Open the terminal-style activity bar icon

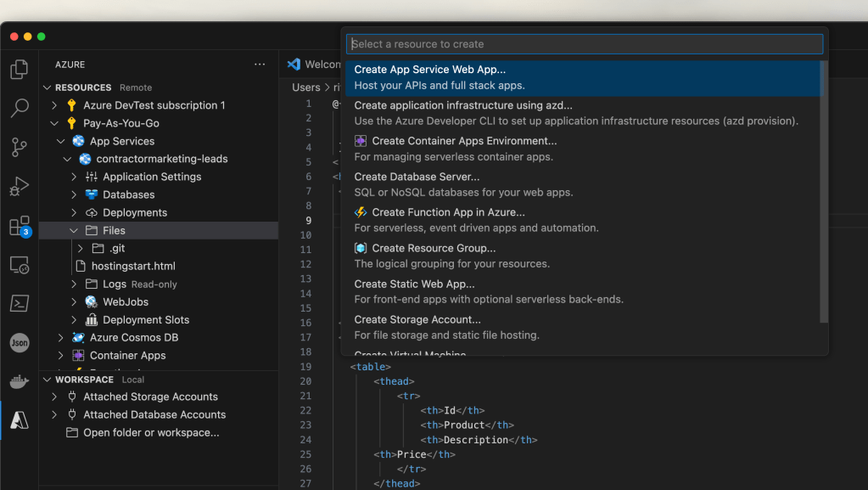20,303
